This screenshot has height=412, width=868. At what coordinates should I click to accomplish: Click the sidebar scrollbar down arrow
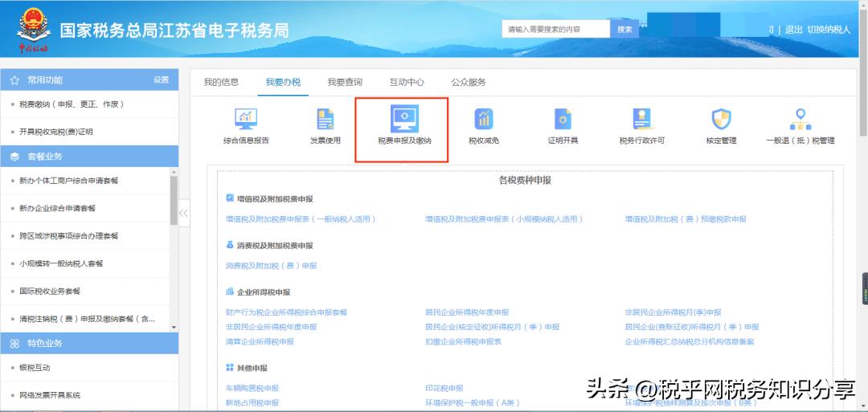pos(174,328)
